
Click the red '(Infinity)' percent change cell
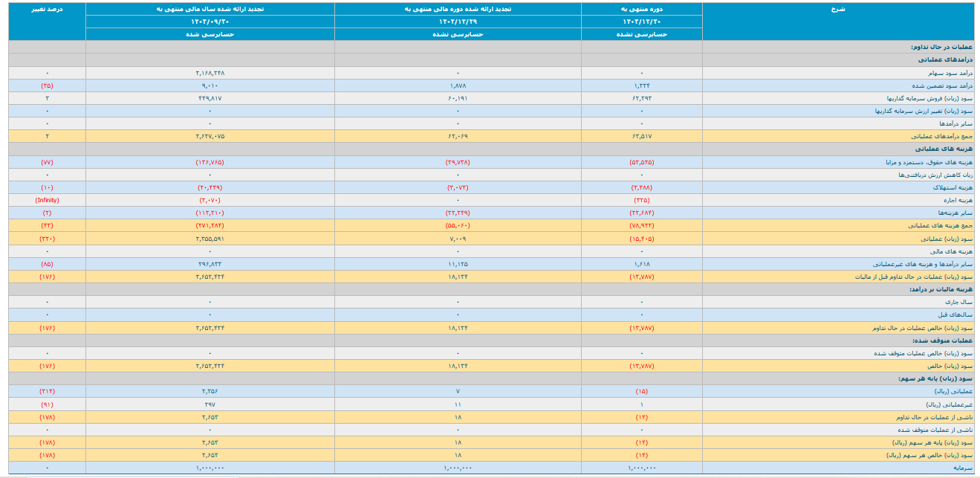47,200
